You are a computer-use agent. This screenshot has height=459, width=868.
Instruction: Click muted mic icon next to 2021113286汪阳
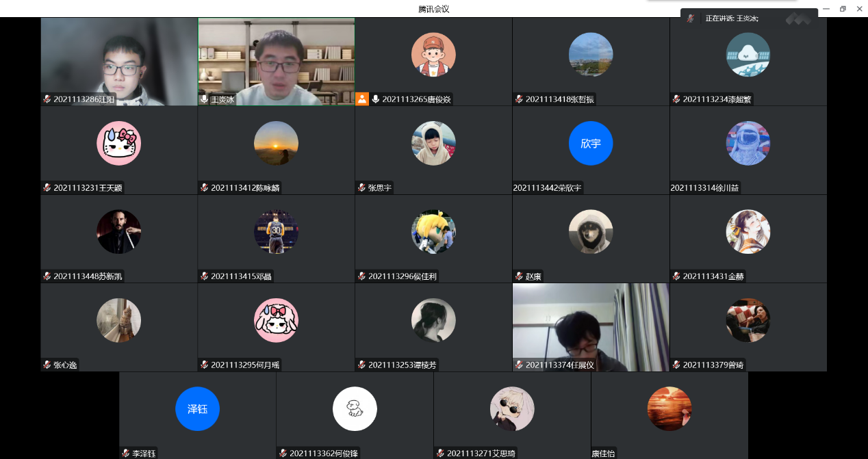(47, 99)
